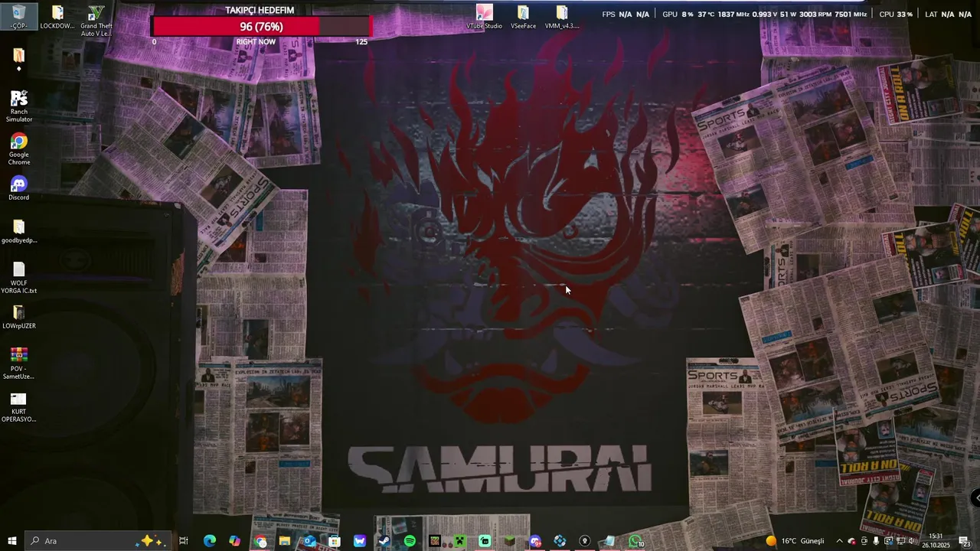Select the LOWrpUZER archive icon
980x551 pixels.
click(x=19, y=317)
